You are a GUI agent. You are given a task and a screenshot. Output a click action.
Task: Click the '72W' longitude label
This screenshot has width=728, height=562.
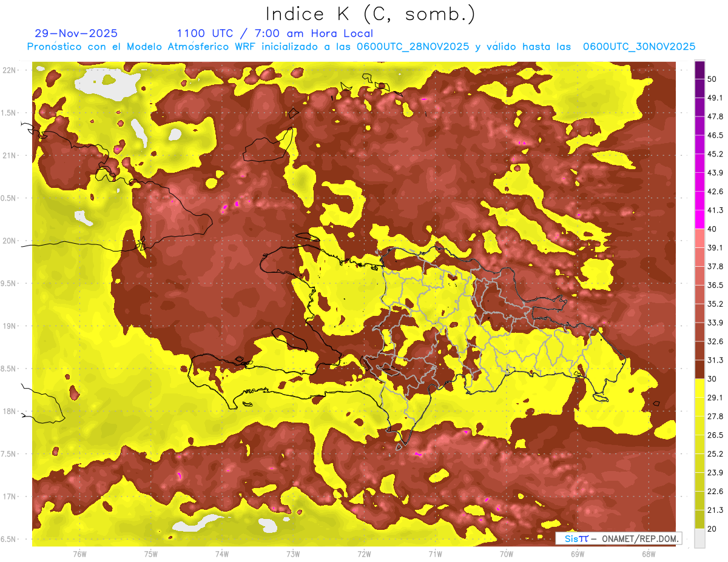(364, 554)
